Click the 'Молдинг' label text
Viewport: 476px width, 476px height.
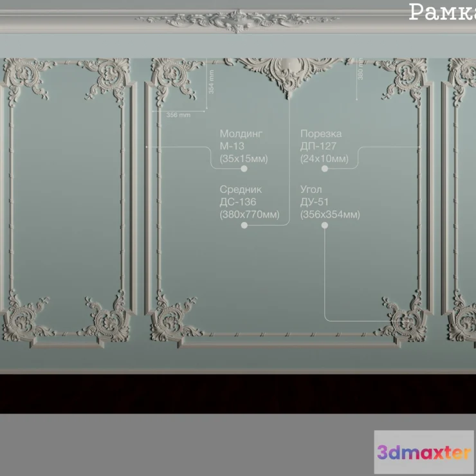click(241, 134)
